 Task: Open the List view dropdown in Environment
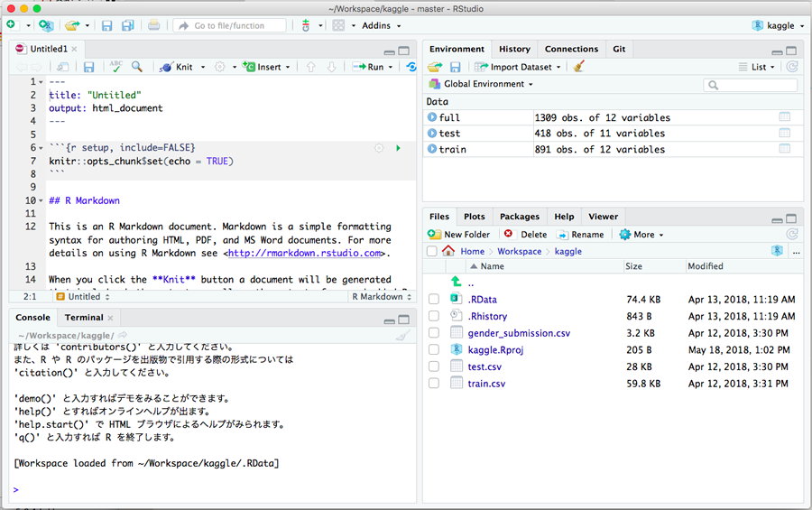(x=757, y=67)
